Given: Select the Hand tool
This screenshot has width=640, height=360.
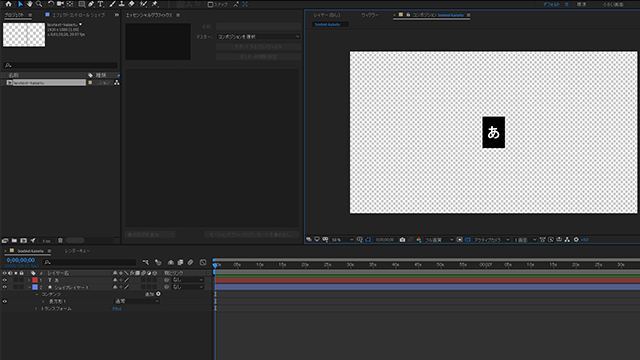Looking at the screenshot, I should 29,4.
